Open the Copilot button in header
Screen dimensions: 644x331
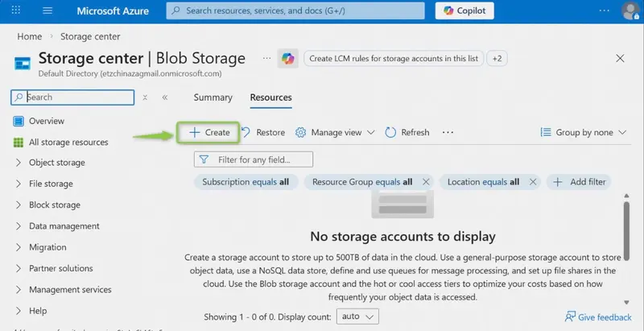464,10
